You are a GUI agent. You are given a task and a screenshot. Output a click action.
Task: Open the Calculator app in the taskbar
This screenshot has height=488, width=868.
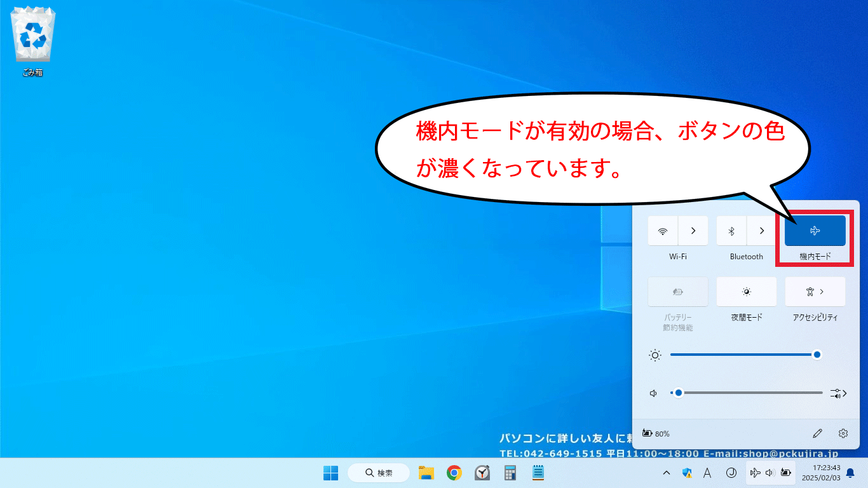[x=510, y=473]
